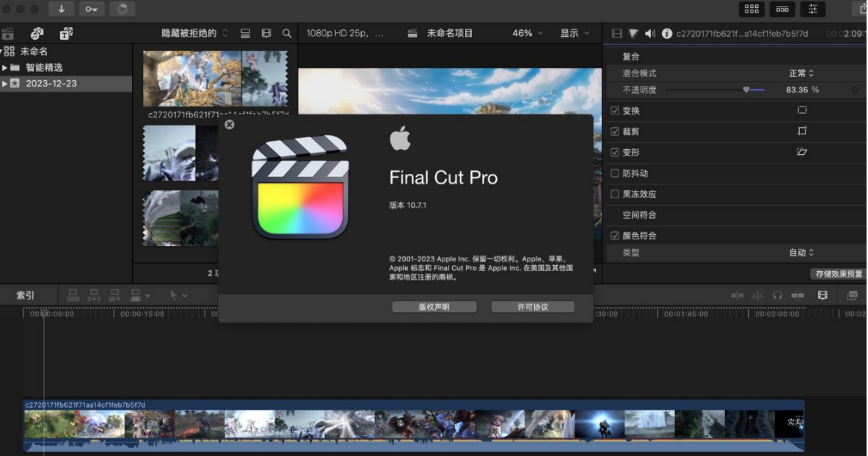Click the connect clip to storyline button
Screen dimensions: 868x456
pyautogui.click(x=73, y=295)
